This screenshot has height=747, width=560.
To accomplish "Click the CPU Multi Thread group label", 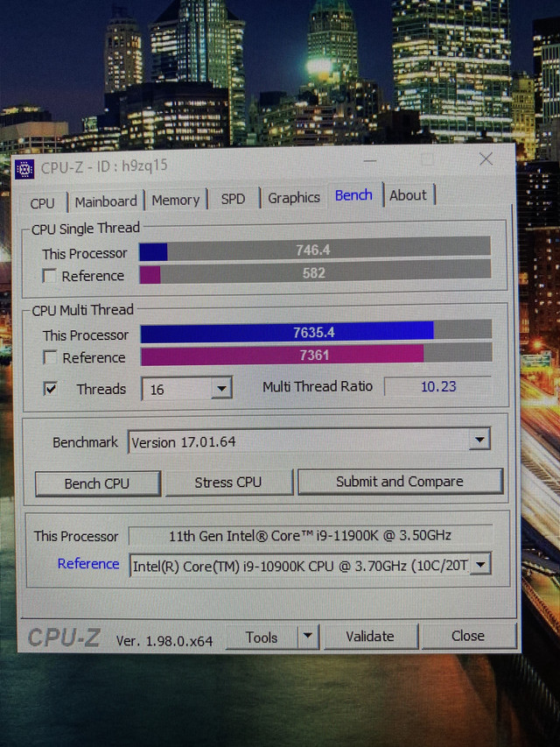I will point(83,310).
